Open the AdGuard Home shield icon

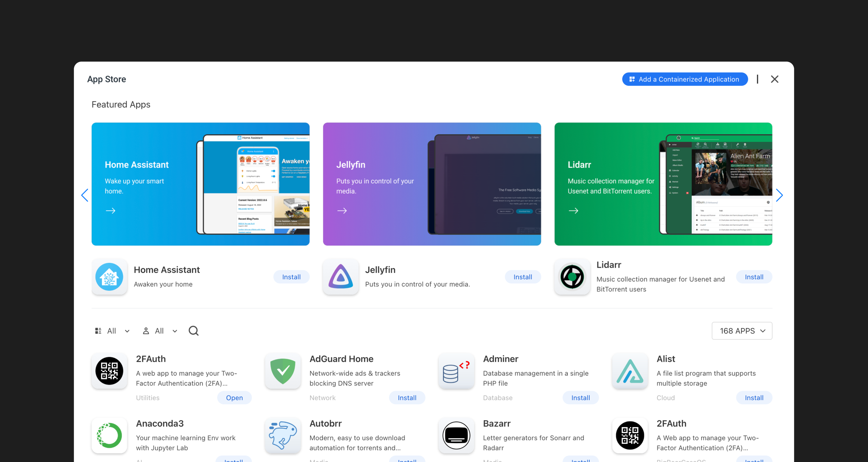tap(283, 371)
